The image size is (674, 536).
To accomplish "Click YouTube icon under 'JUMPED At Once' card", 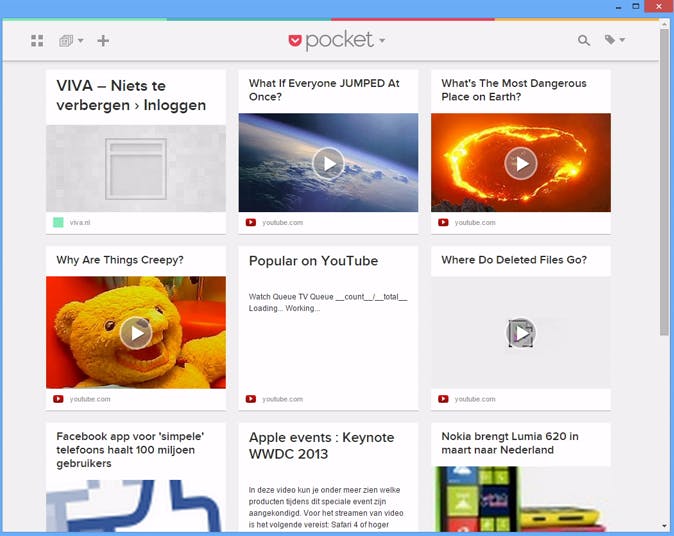I will [x=251, y=222].
